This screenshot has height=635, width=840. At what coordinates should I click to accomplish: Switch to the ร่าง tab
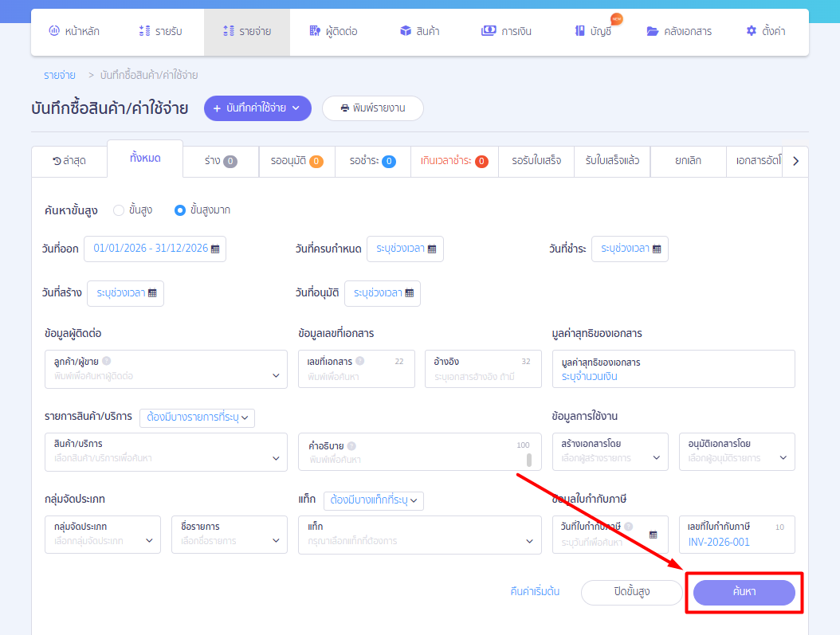(221, 161)
